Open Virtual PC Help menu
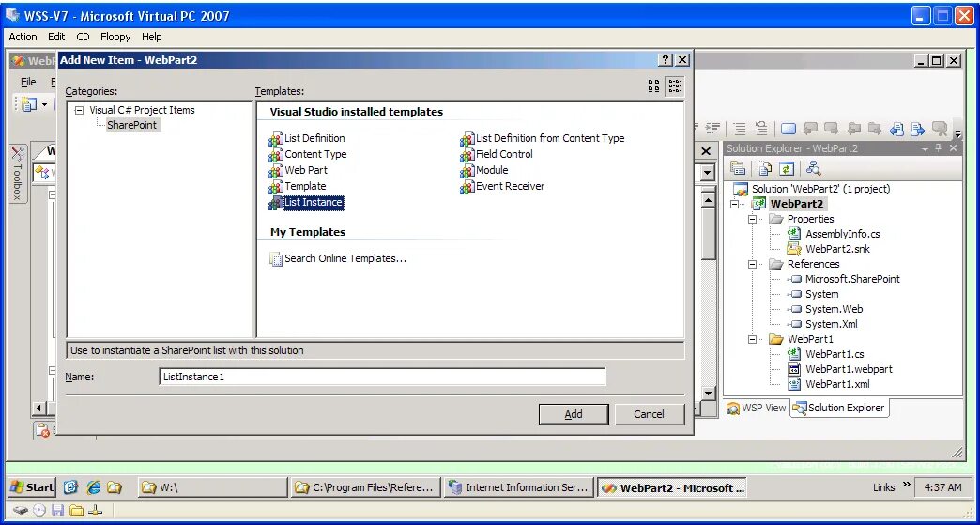 (x=151, y=37)
